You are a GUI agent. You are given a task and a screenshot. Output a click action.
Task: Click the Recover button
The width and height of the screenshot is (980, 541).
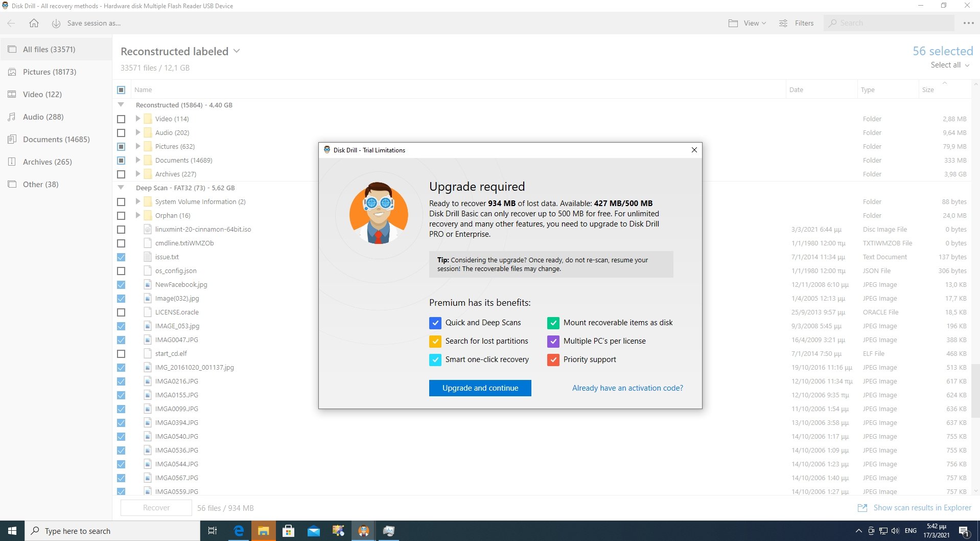(x=156, y=508)
